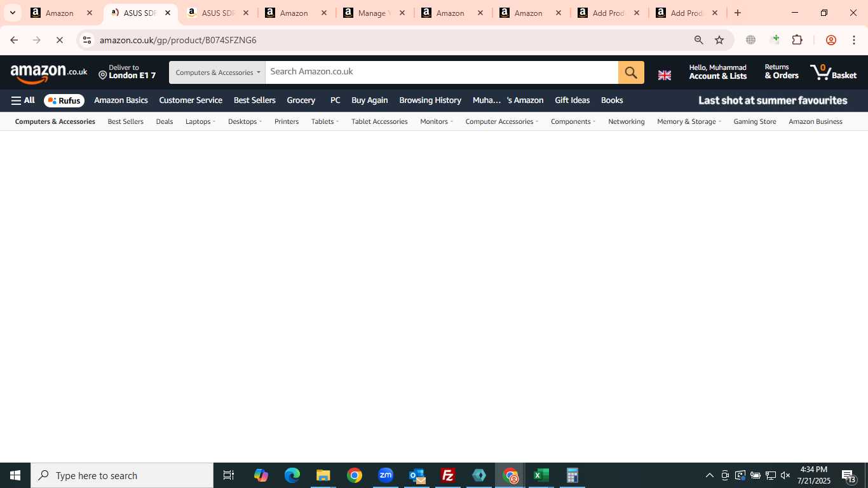Click the browser address bar URL
Screen dimensions: 868x488
pyautogui.click(x=178, y=40)
